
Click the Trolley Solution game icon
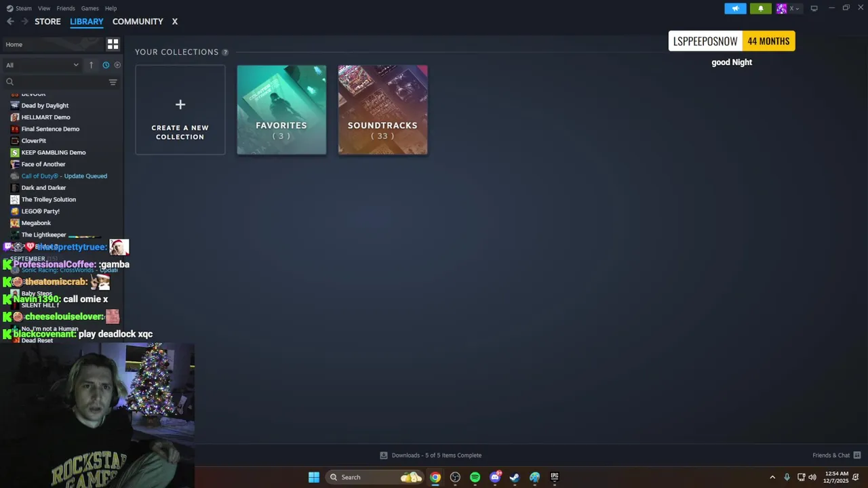[15, 199]
